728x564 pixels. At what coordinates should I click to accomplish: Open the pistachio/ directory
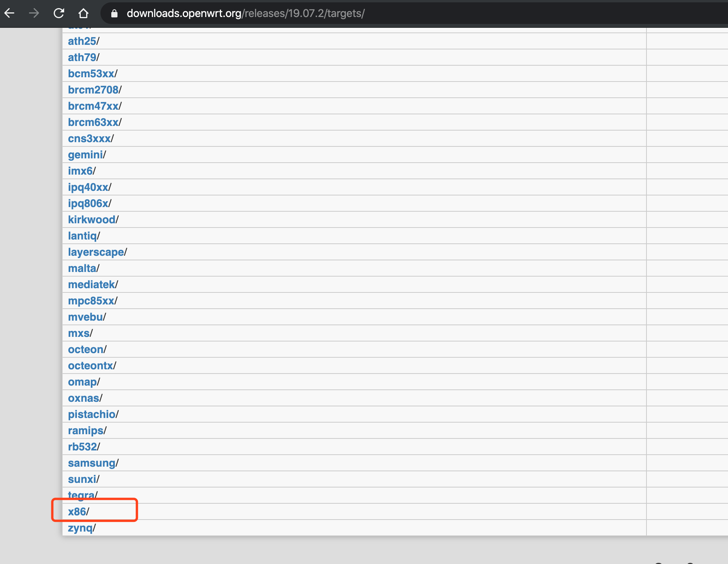click(92, 414)
